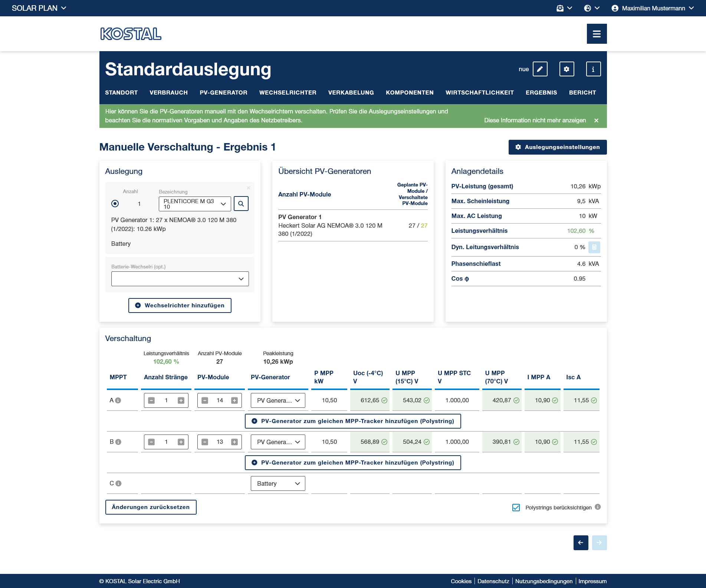Click the pencil edit icon next to nue
Image resolution: width=706 pixels, height=588 pixels.
[x=540, y=69]
